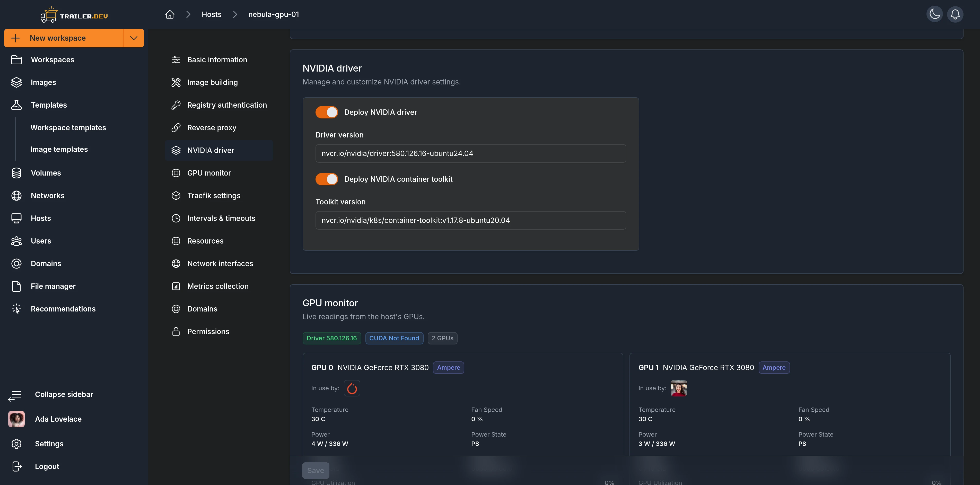Click the Hosts monitor icon
Viewport: 980px width, 485px height.
pos(16,218)
